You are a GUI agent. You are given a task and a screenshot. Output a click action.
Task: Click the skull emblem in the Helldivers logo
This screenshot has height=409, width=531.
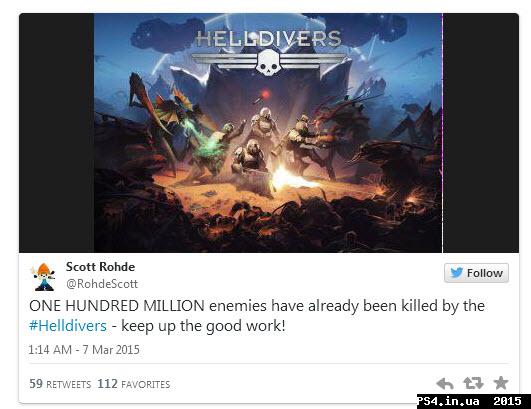268,62
